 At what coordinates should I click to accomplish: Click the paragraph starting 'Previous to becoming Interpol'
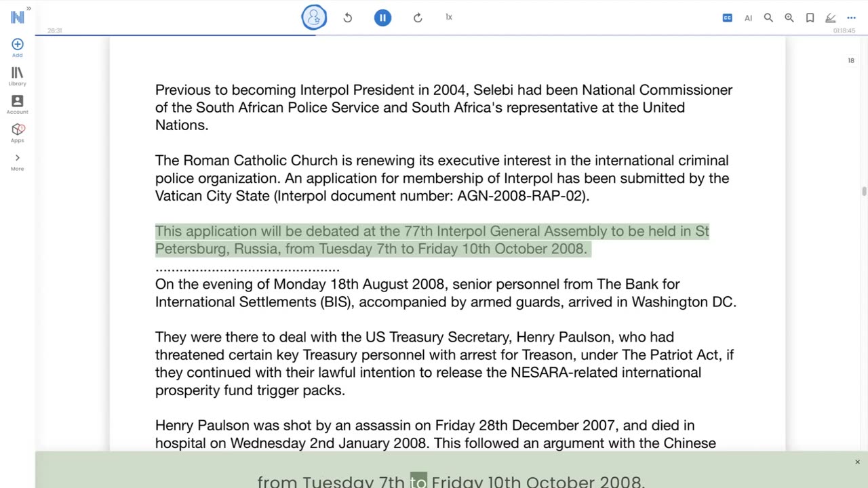[x=443, y=107]
